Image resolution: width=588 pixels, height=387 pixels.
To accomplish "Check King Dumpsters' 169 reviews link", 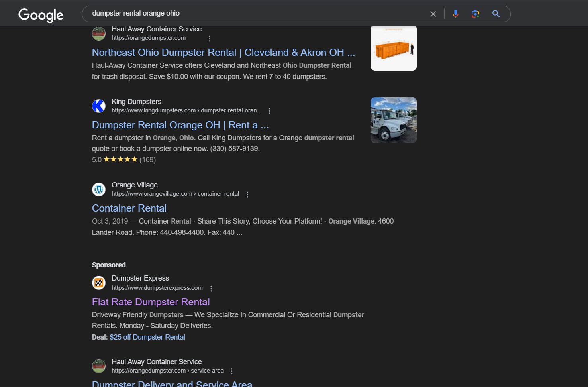I will (x=147, y=159).
